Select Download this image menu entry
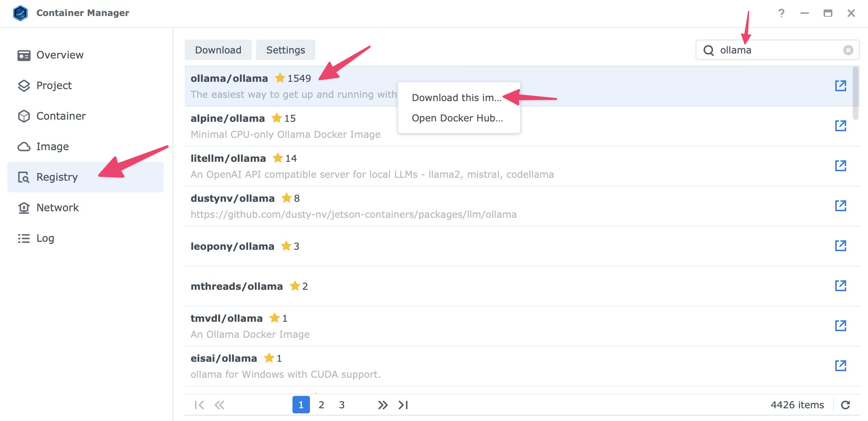This screenshot has height=421, width=868. 456,98
